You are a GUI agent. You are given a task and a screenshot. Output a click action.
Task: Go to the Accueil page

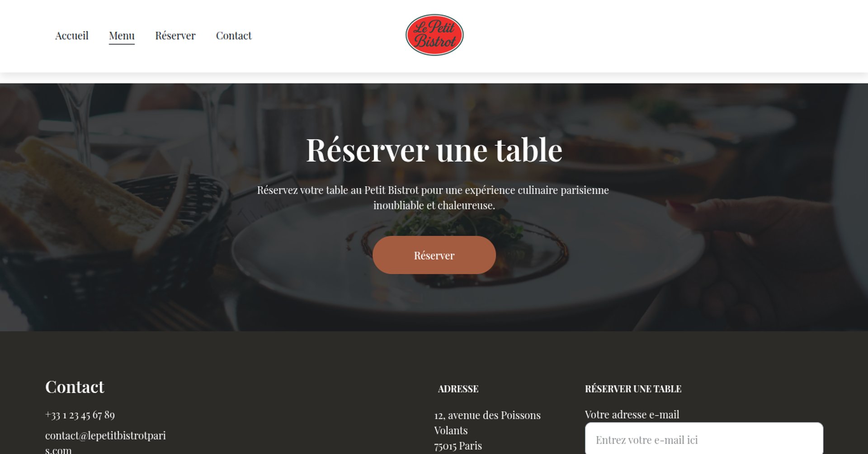pos(71,36)
